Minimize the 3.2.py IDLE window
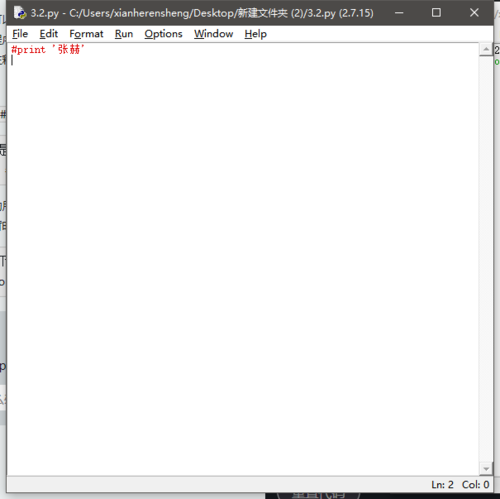The height and width of the screenshot is (499, 500). click(399, 13)
